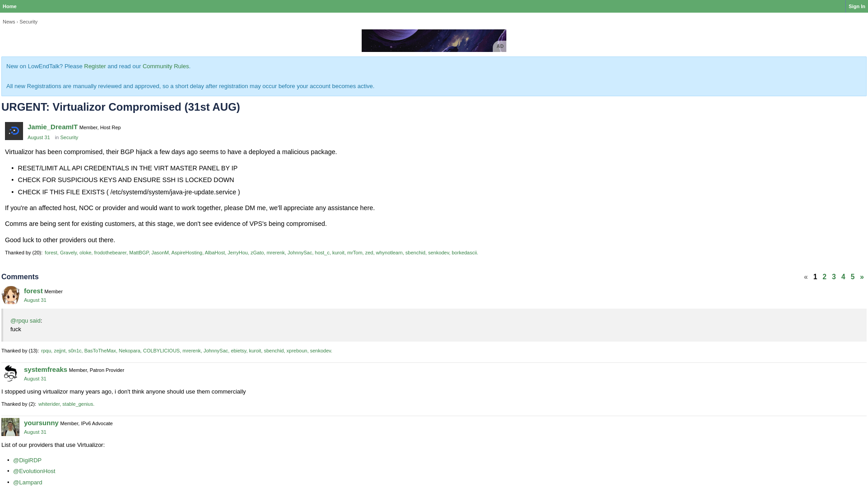
Task: Open oloke in the post's thanks list
Action: pos(85,253)
